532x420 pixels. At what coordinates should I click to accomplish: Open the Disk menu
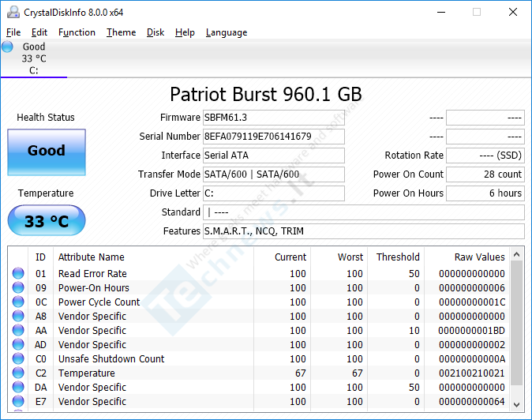155,32
